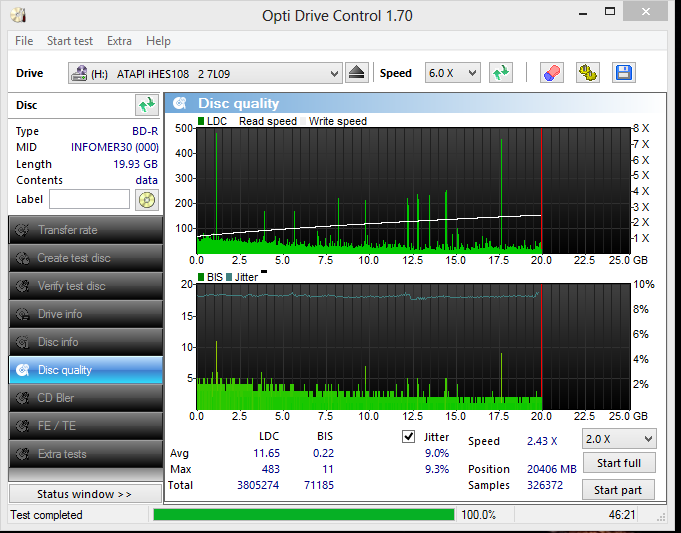Viewport: 681px width, 533px height.
Task: Click the LDC Avg value 11.65
Action: (x=267, y=453)
